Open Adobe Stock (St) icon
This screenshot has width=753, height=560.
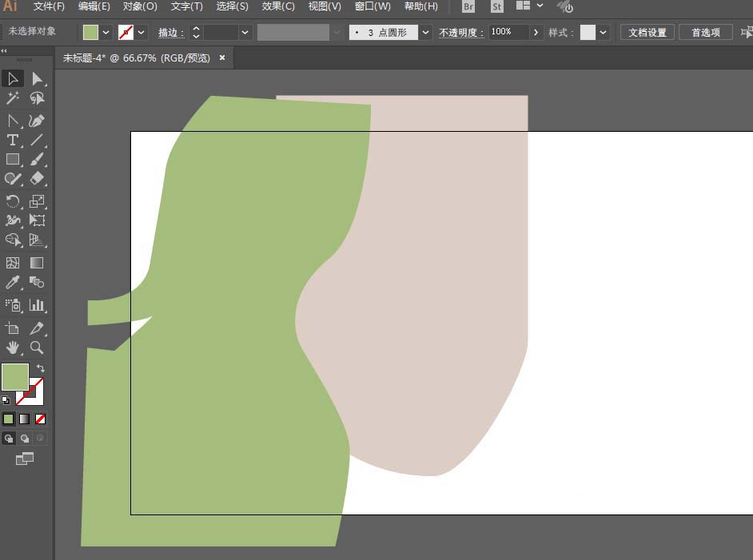497,6
